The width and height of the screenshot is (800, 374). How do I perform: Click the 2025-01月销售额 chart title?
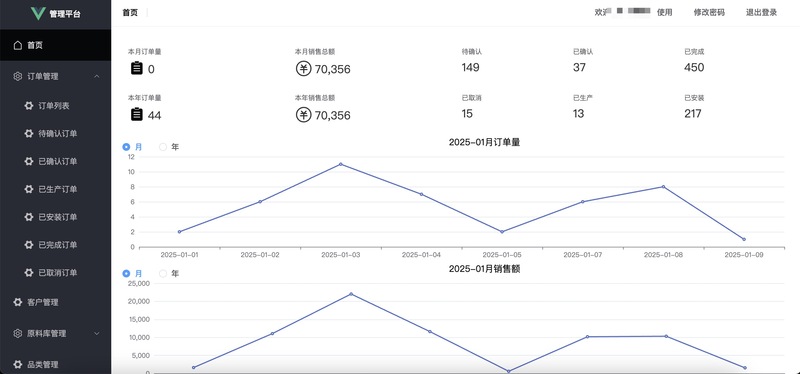tap(484, 269)
